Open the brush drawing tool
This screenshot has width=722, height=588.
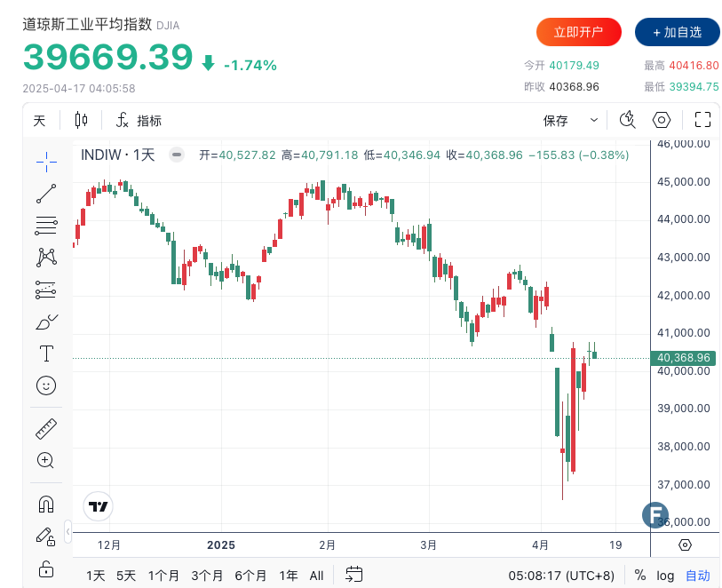46,322
